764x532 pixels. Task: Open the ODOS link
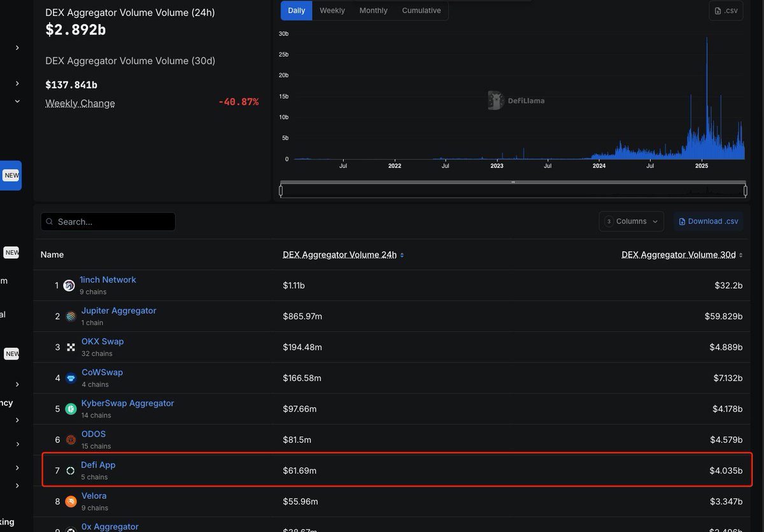tap(94, 434)
